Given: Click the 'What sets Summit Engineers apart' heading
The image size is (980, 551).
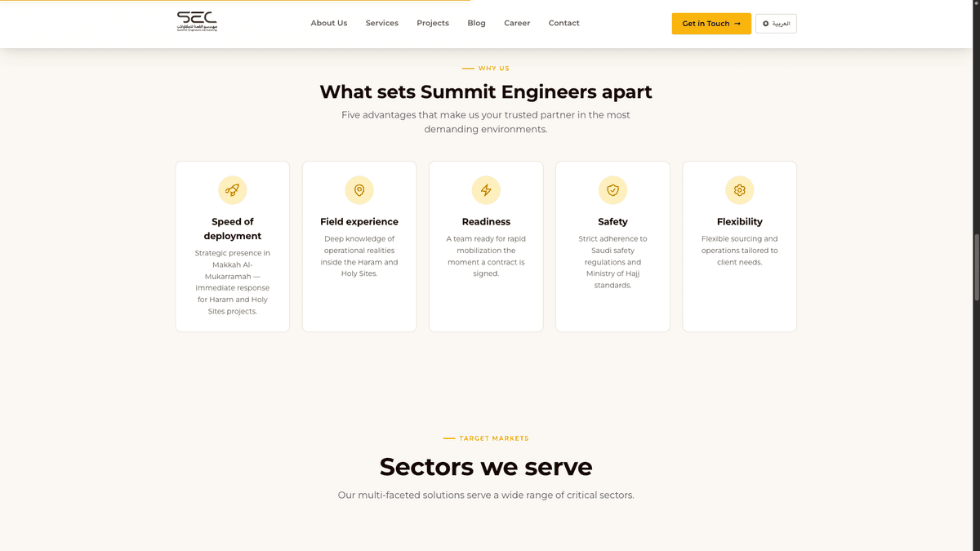Looking at the screenshot, I should click(486, 91).
